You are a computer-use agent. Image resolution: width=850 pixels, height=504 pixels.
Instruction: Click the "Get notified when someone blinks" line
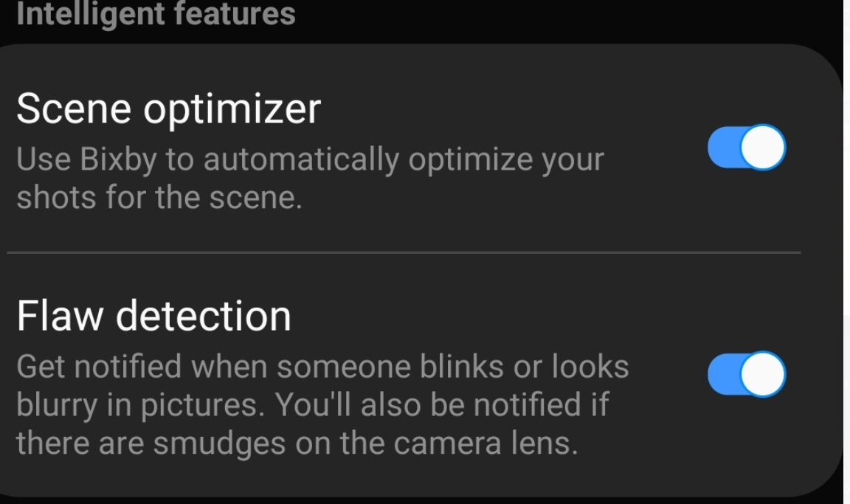click(x=322, y=367)
